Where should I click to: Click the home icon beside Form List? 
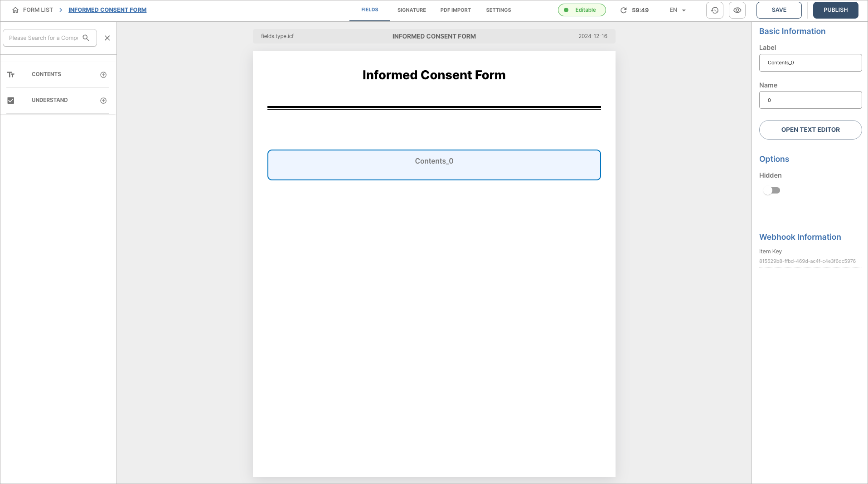tap(15, 10)
